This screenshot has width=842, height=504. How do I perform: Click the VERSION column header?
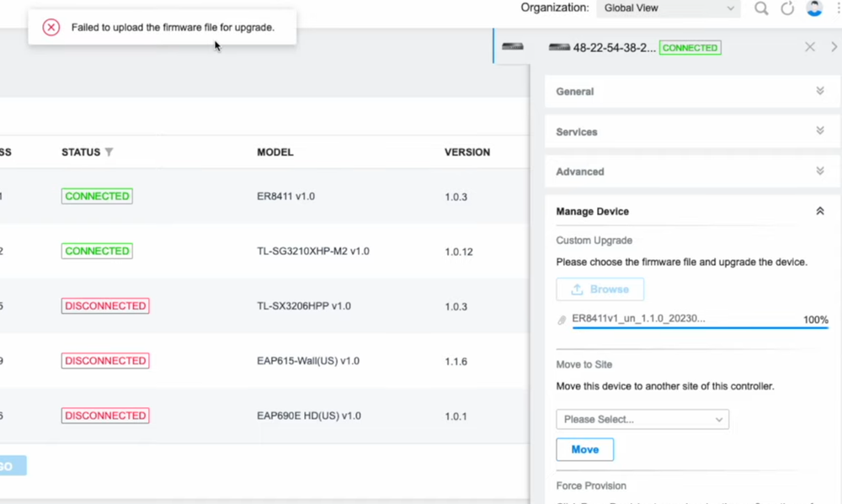click(x=467, y=152)
